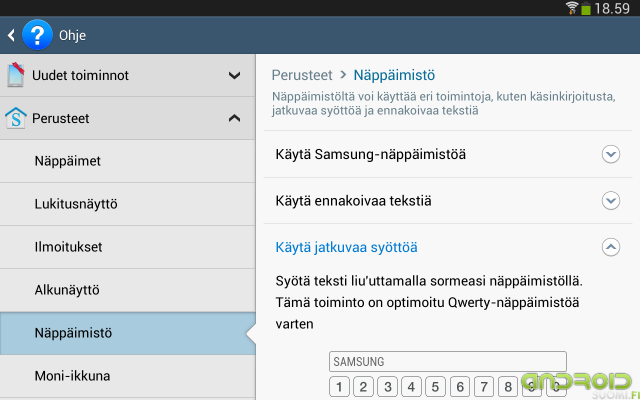
Task: Expand the Uudet toiminnot section chevron
Action: tap(234, 76)
